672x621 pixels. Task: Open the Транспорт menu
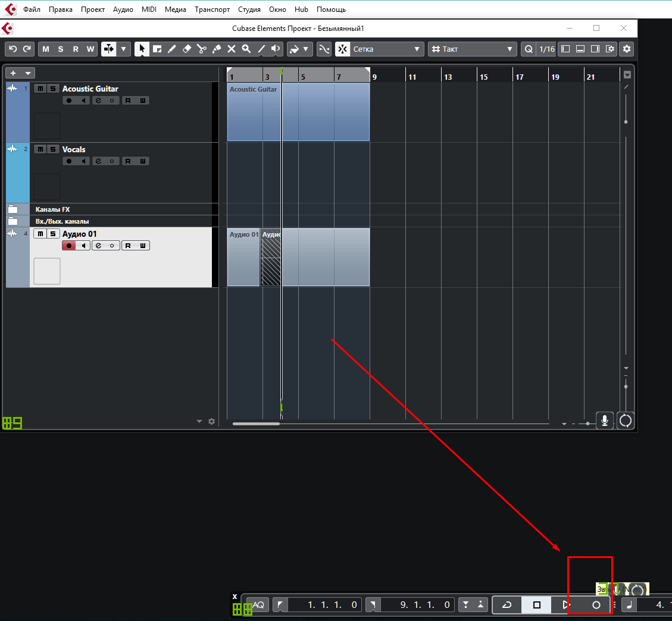(212, 10)
